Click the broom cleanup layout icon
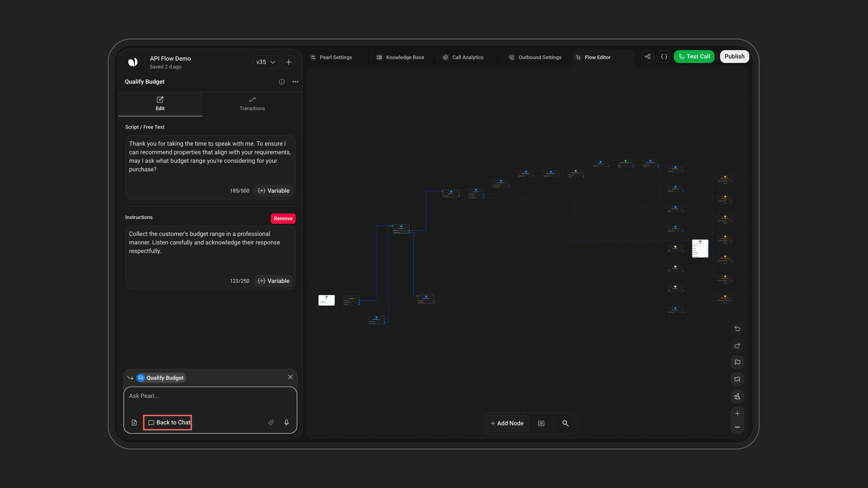The height and width of the screenshot is (488, 868). click(737, 396)
